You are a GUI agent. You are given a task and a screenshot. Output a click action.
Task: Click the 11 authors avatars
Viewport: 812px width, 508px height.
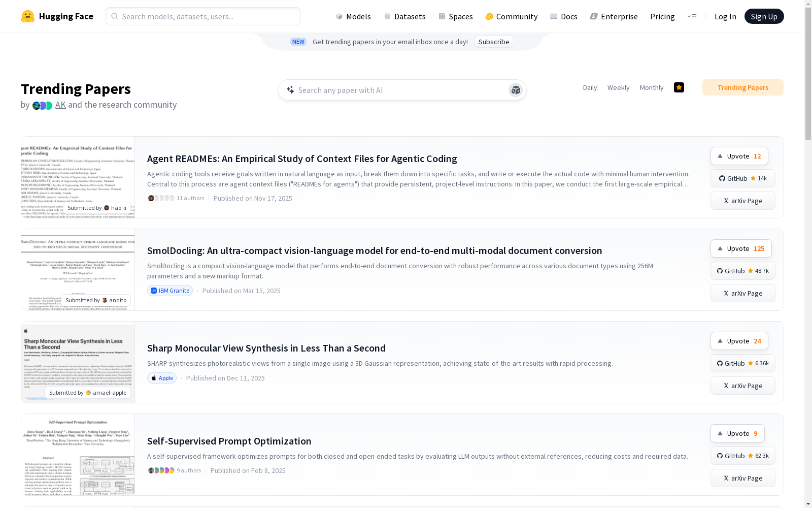[161, 198]
